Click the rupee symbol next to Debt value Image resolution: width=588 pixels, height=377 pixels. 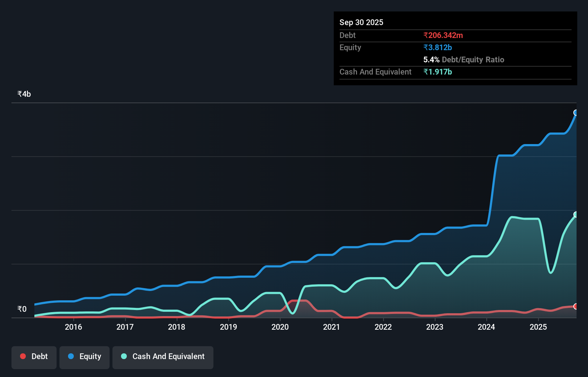425,35
